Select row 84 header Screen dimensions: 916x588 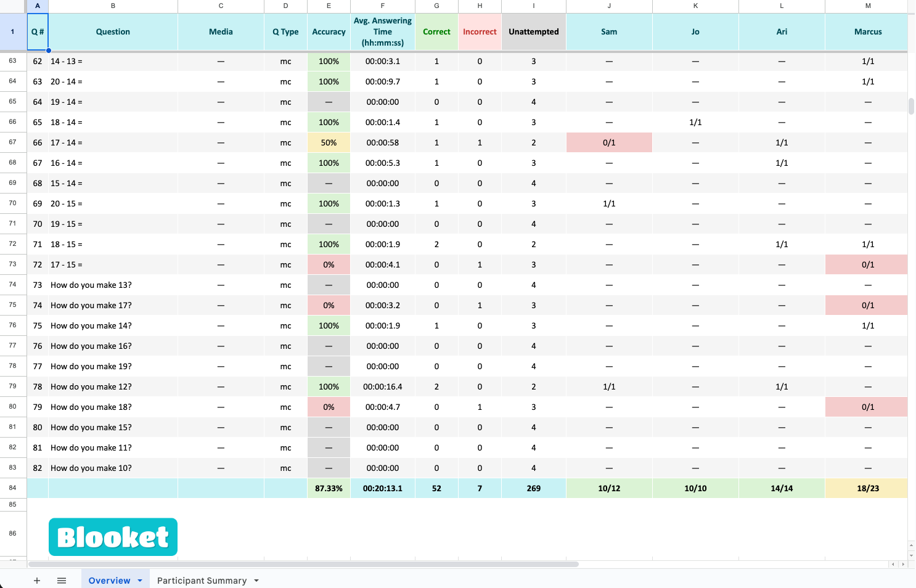pyautogui.click(x=13, y=488)
